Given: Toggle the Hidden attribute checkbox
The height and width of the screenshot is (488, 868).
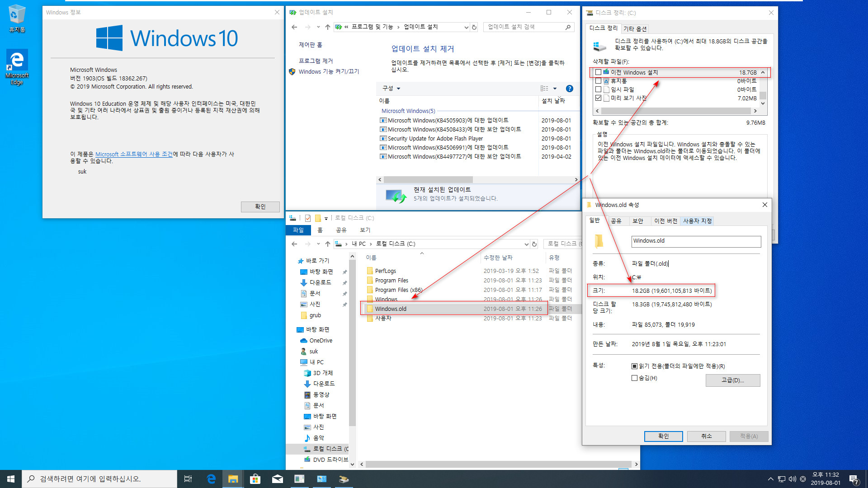Looking at the screenshot, I should click(634, 378).
